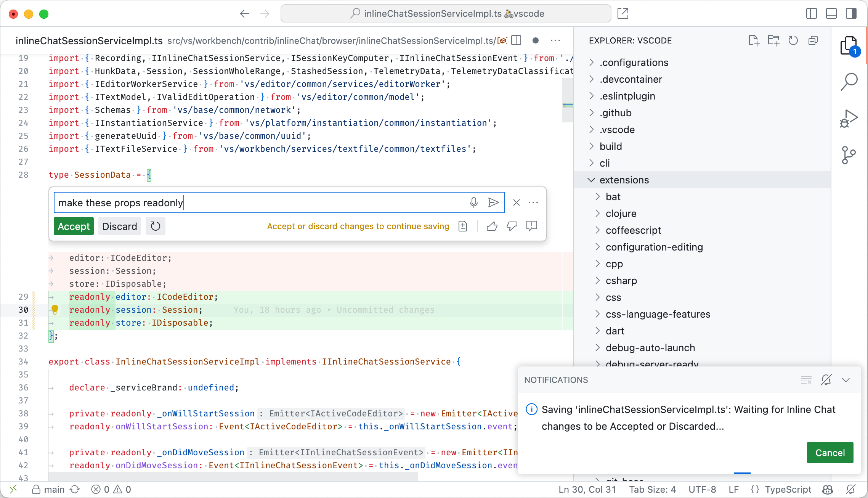Screen dimensions: 868x498
Task: Collapse all folders in the Explorer
Action: coord(813,40)
